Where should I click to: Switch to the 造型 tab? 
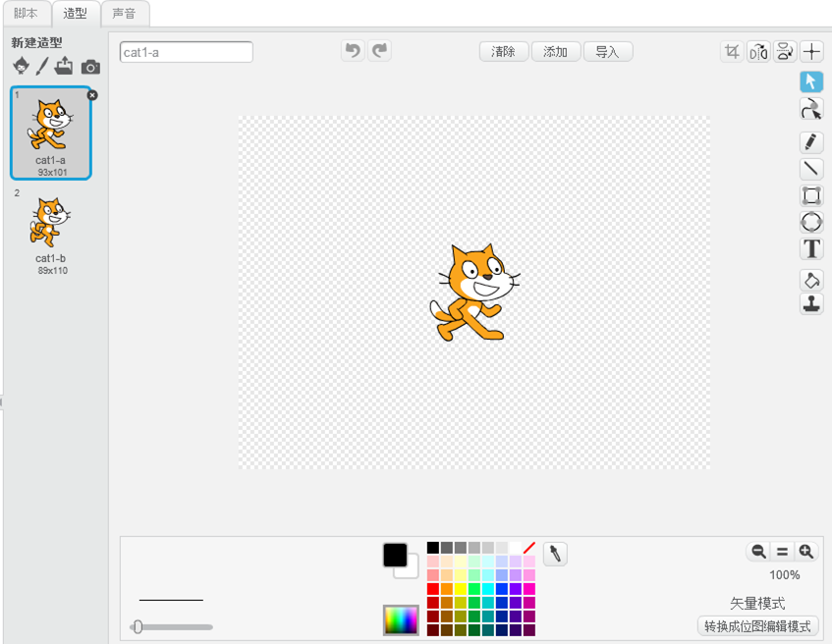tap(75, 14)
